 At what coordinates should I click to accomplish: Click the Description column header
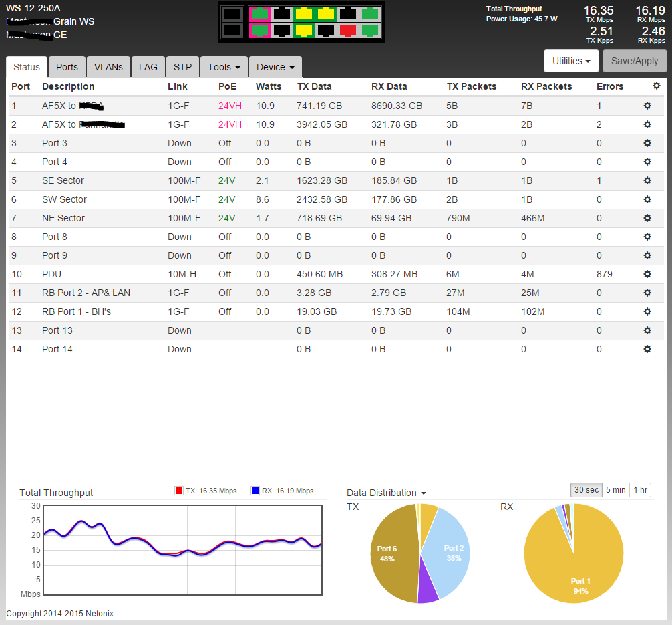click(68, 86)
